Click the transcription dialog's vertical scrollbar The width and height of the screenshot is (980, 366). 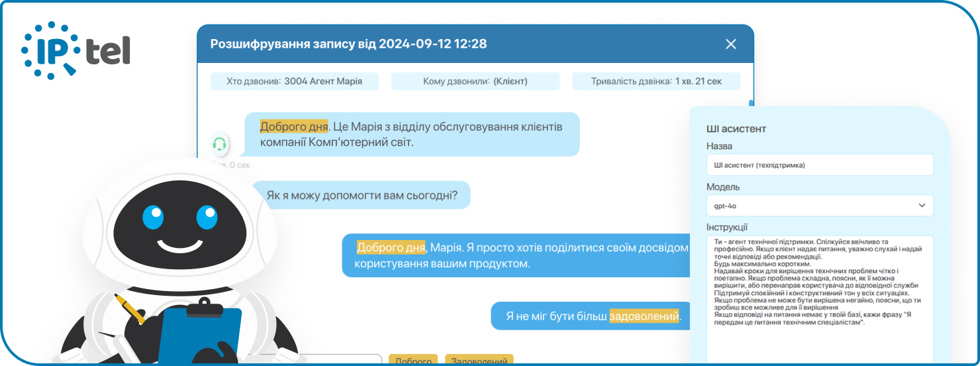click(x=751, y=105)
